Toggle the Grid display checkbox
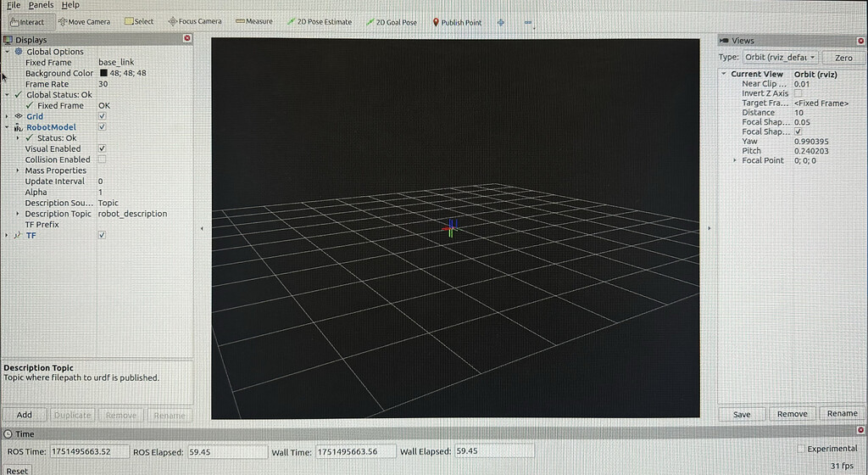868x475 pixels. pos(102,116)
